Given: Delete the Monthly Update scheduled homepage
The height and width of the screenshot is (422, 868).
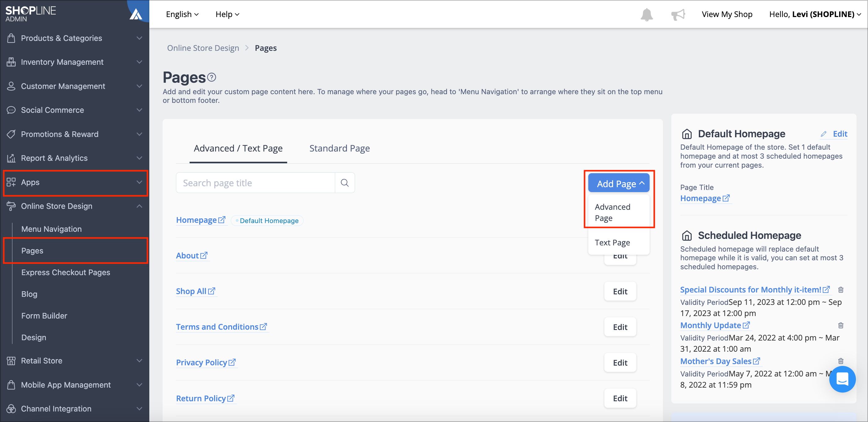Looking at the screenshot, I should tap(841, 325).
